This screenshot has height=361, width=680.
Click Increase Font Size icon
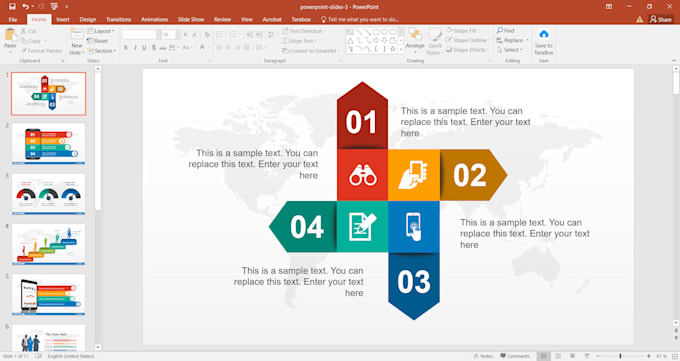click(186, 35)
